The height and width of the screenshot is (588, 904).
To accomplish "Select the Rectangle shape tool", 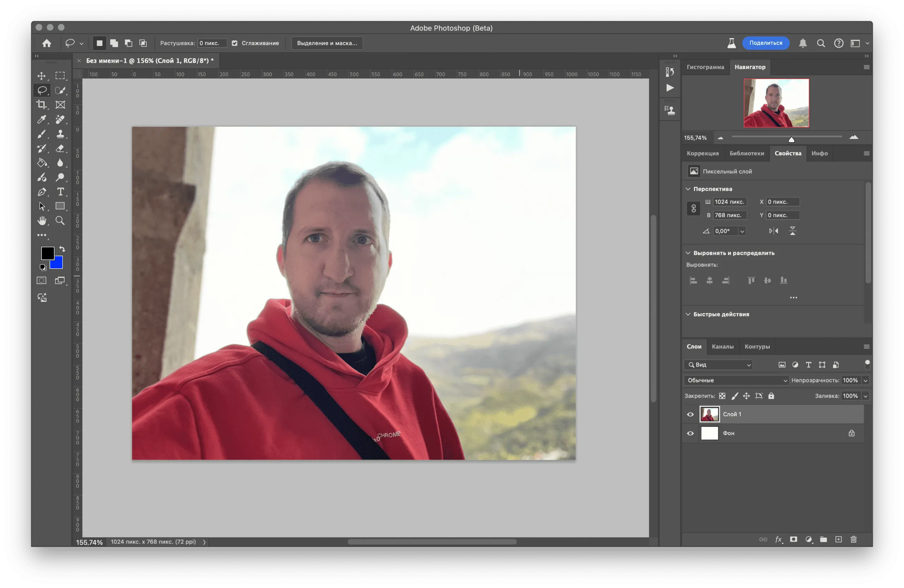I will [60, 206].
